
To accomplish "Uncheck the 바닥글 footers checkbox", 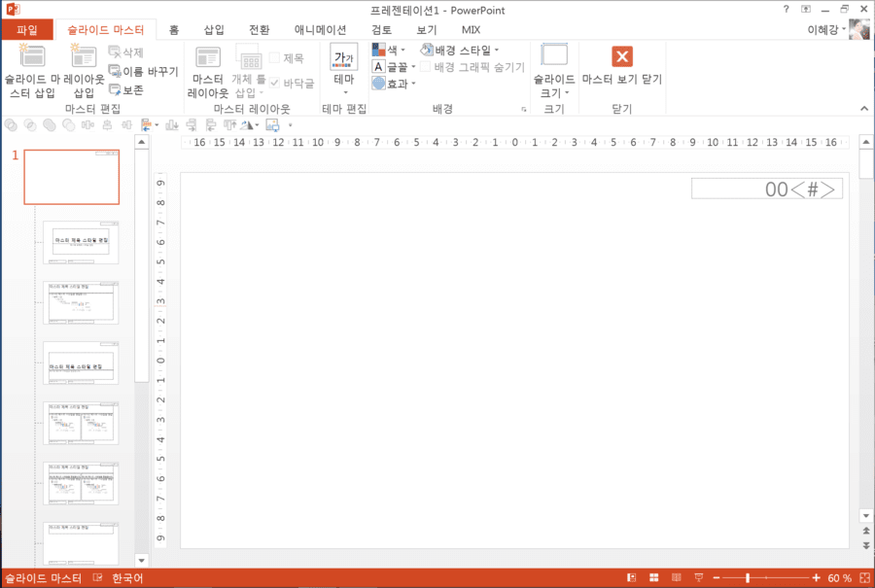I will coord(274,83).
